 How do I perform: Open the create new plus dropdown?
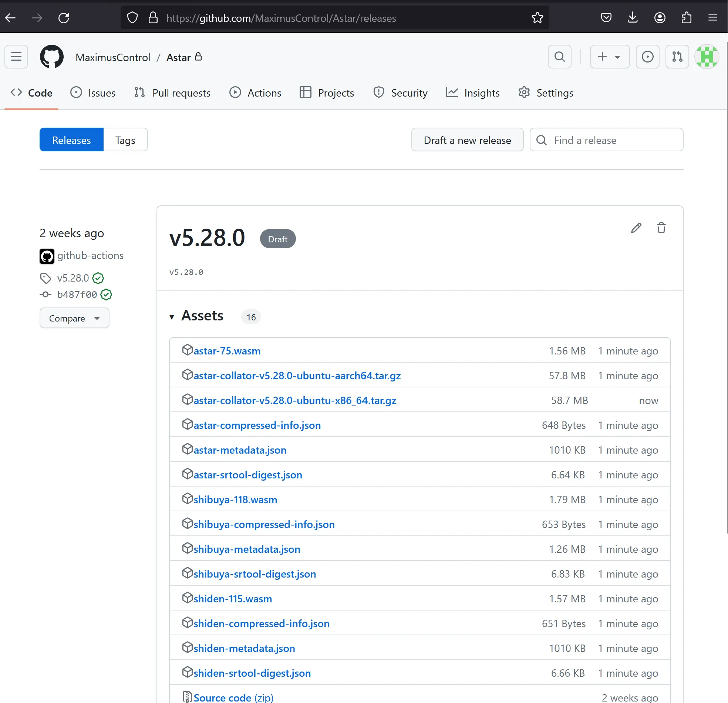point(609,57)
